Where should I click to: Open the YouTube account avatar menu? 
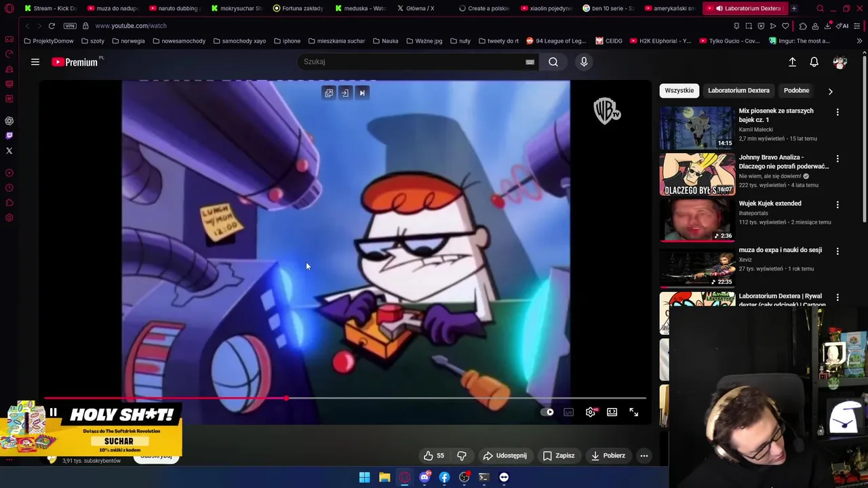[840, 62]
